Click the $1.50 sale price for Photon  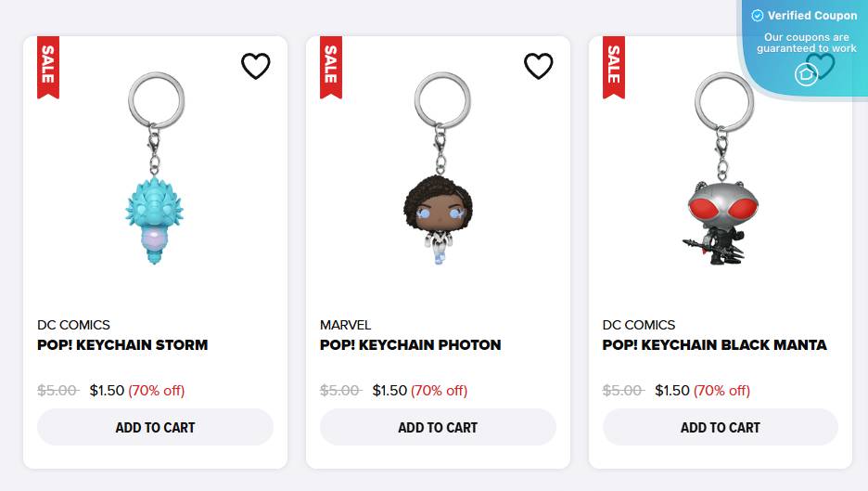coord(389,391)
